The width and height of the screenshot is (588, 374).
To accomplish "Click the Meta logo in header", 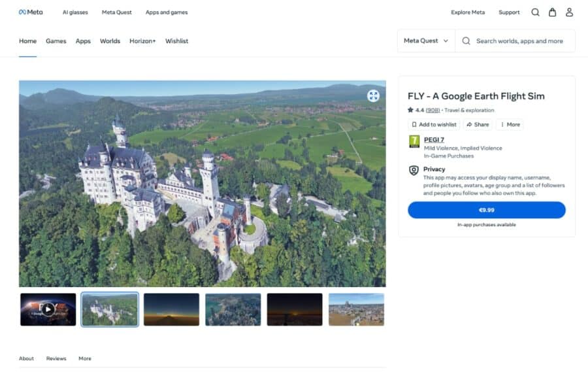I will click(x=31, y=12).
